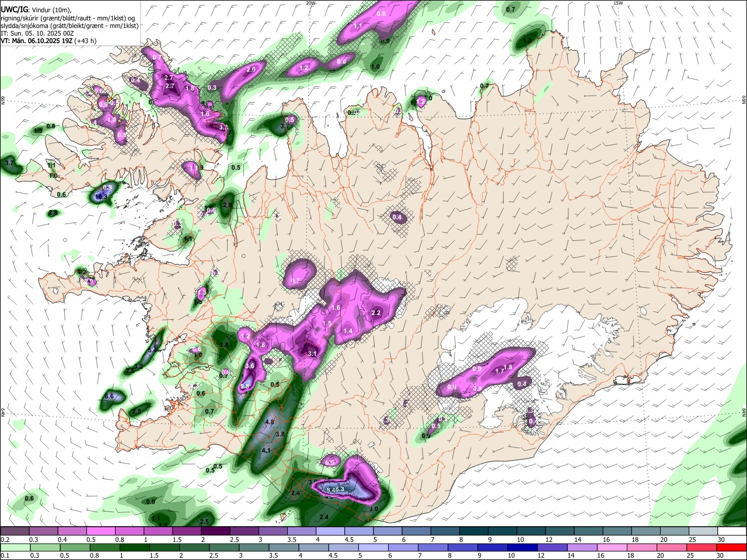Image resolution: width=747 pixels, height=560 pixels.
Task: Click the "5.8" precipitation value
Action: pos(245,386)
